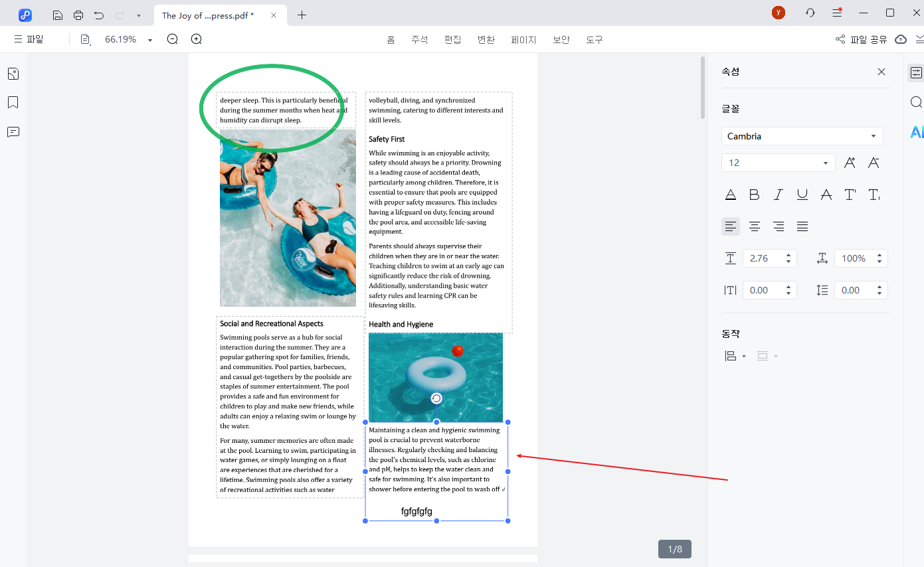Screen dimensions: 924x567
Task: Zoom out with the minus magnifier
Action: (173, 39)
